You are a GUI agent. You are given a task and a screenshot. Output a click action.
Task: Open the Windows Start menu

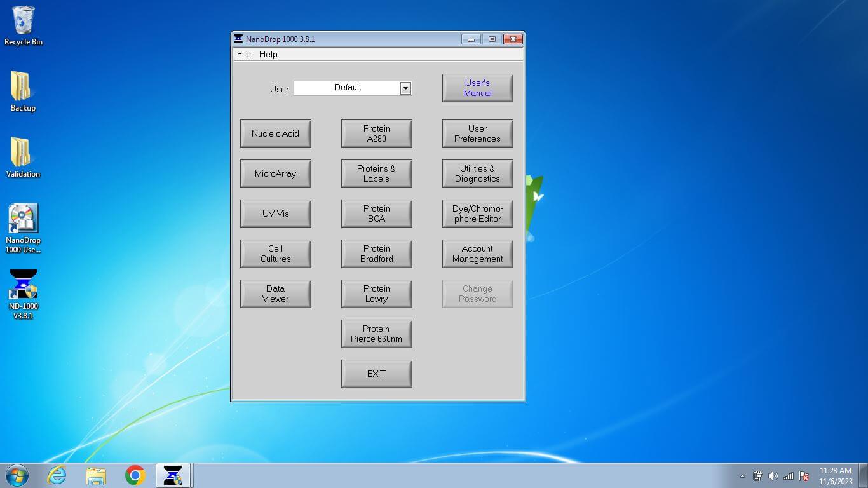(17, 475)
